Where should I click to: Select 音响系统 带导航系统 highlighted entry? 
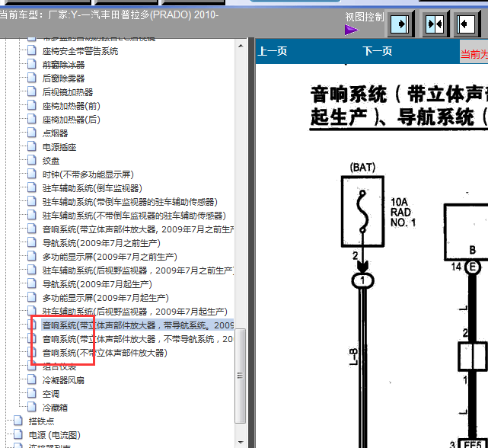[139, 325]
